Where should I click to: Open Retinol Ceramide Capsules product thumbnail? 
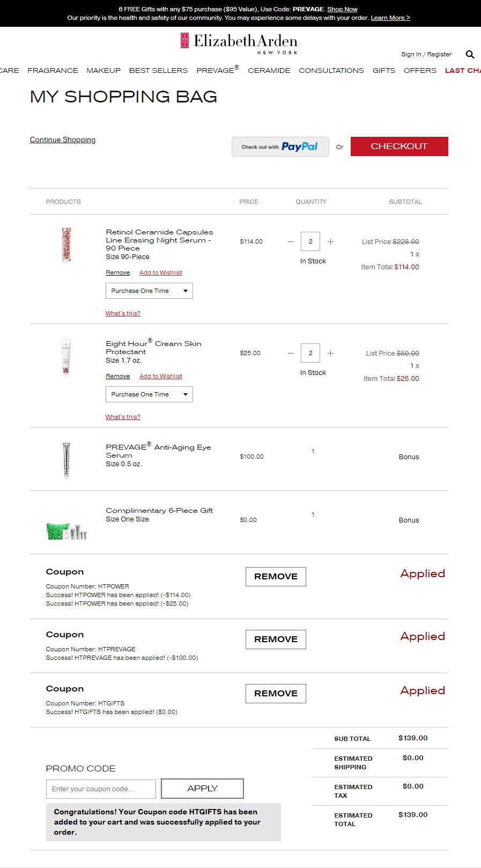coord(66,245)
